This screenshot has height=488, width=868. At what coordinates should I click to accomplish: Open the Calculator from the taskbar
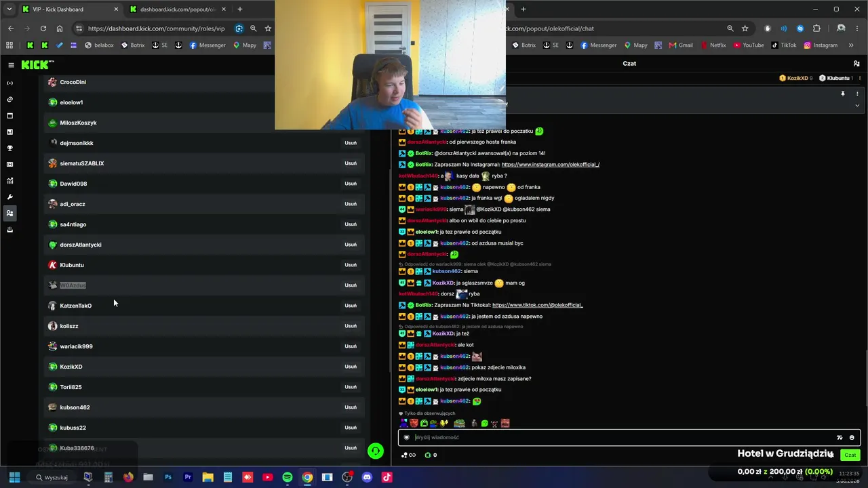[x=108, y=477]
